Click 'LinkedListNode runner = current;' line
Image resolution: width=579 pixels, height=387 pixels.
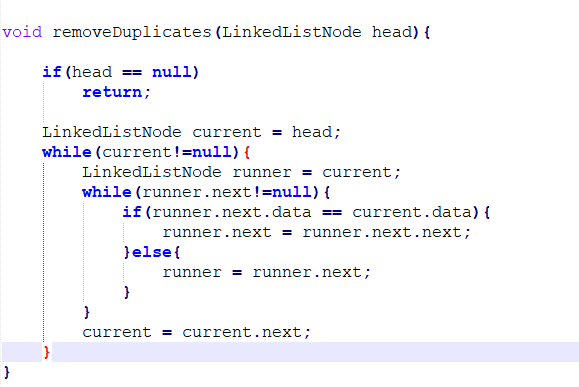pyautogui.click(x=241, y=172)
